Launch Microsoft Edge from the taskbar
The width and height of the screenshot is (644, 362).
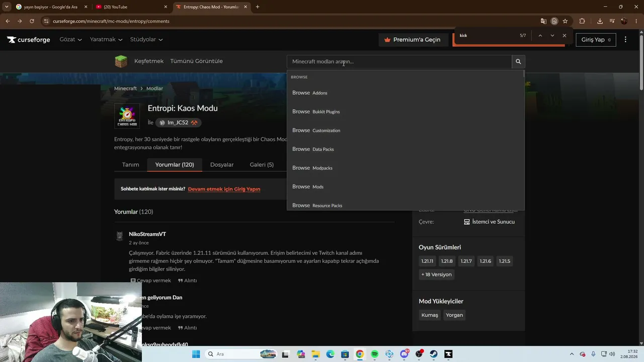[330, 354]
